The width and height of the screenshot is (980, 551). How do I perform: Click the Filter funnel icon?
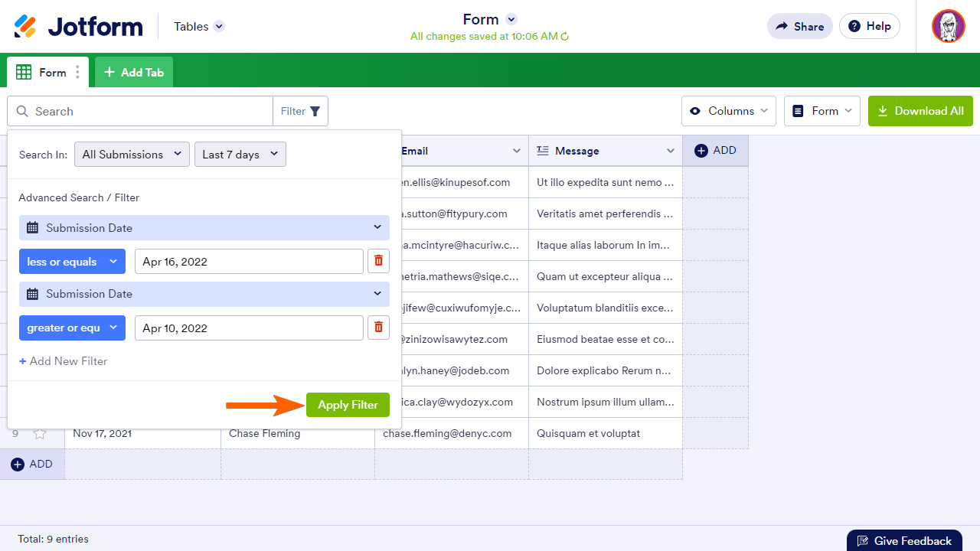pyautogui.click(x=315, y=111)
